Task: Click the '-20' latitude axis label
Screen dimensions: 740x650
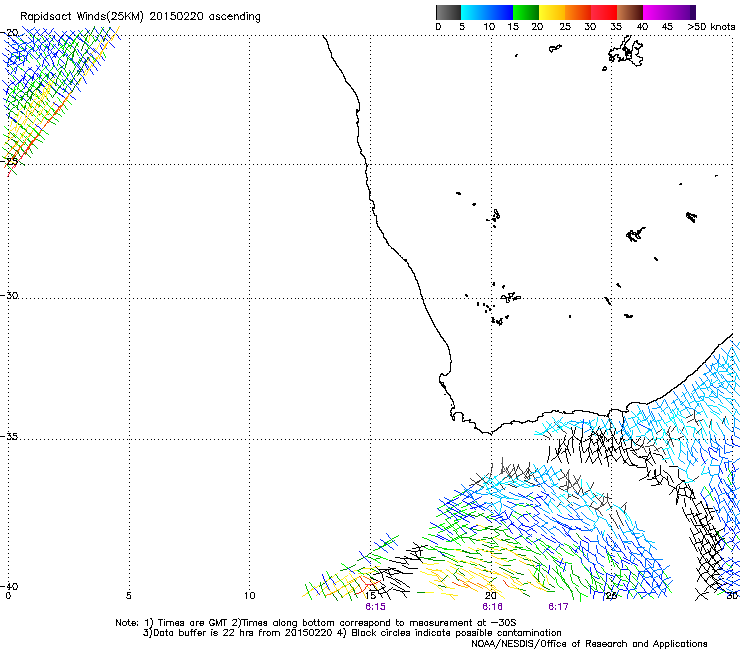Action: [x=10, y=33]
